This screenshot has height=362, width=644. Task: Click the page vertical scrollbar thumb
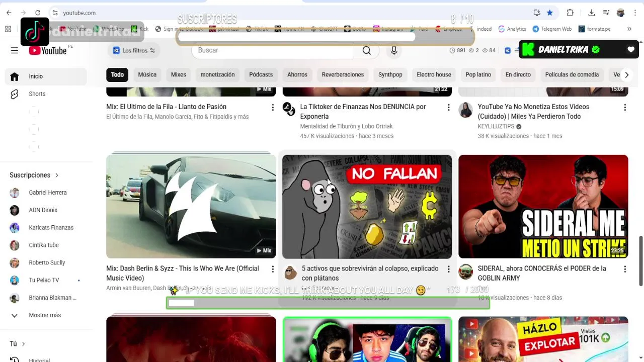(640, 260)
